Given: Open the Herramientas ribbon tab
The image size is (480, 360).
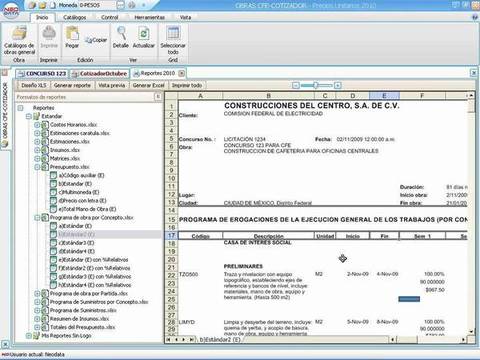Looking at the screenshot, I should coord(149,17).
